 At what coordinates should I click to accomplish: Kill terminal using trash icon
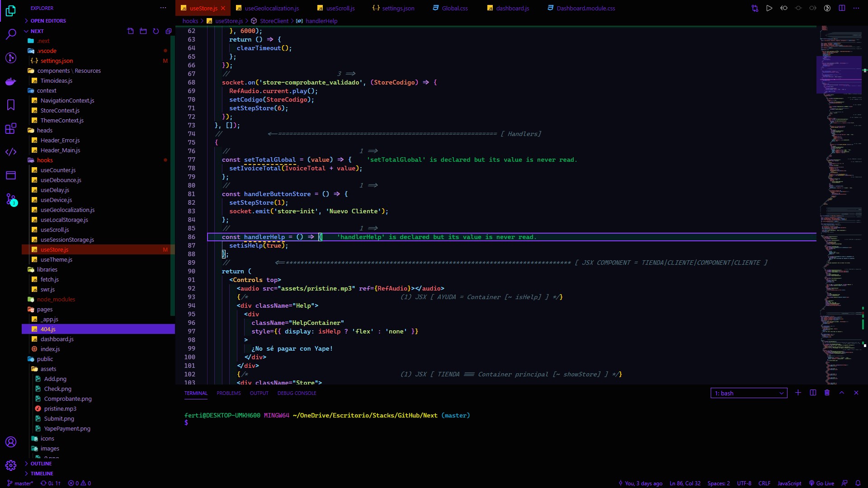[827, 393]
